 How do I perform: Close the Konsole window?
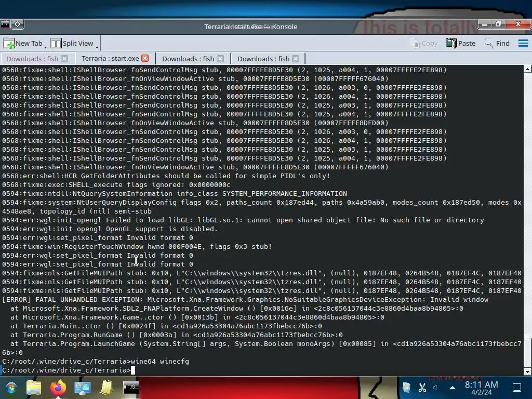[x=518, y=24]
